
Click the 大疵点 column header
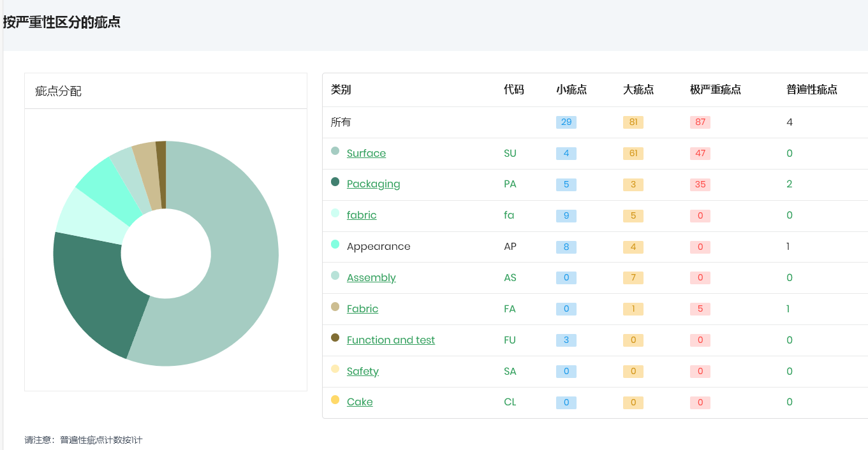[638, 90]
